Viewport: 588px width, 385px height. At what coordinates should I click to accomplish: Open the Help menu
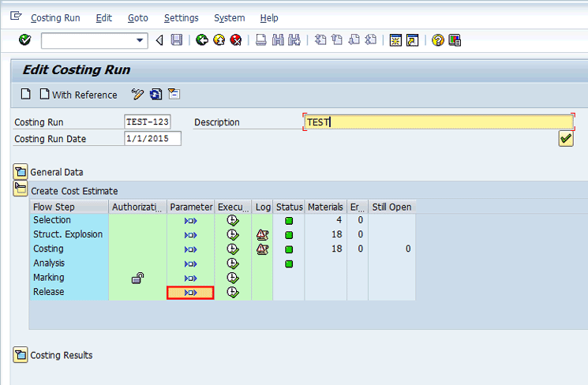pos(269,18)
